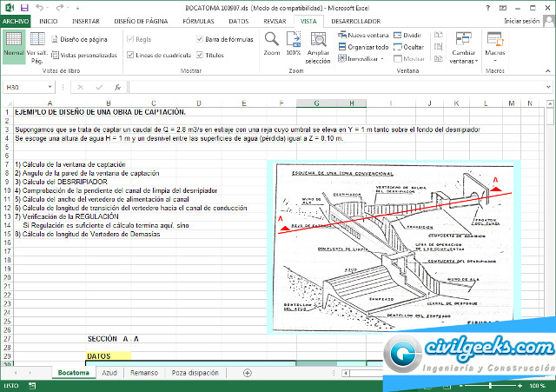Toggle Líneas de cuadrícula checkbox
556x392 pixels.
[x=131, y=55]
